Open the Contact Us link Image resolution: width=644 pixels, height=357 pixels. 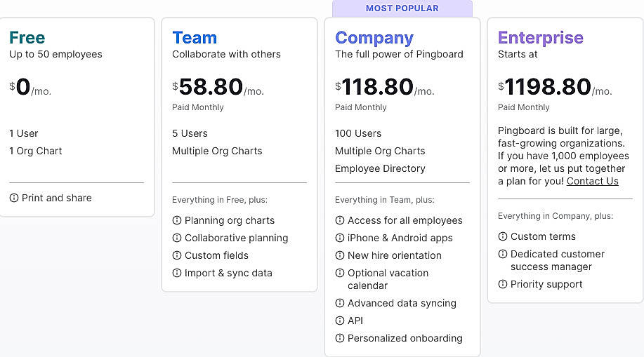(592, 181)
